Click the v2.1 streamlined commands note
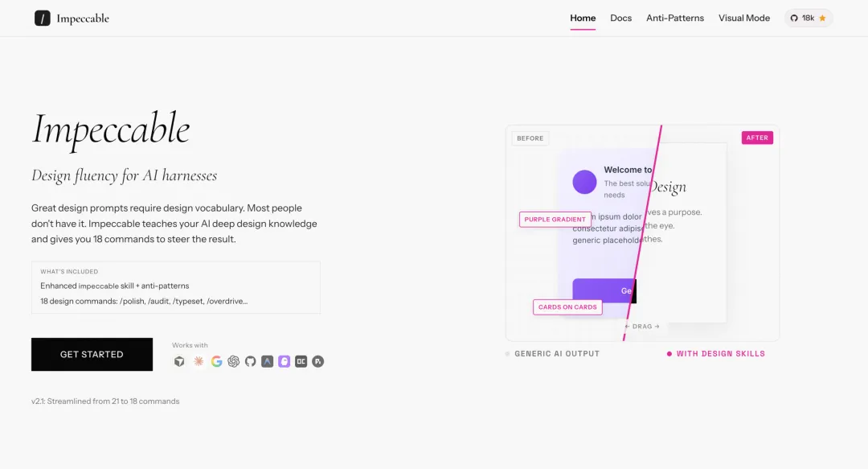This screenshot has height=469, width=868. (x=105, y=401)
